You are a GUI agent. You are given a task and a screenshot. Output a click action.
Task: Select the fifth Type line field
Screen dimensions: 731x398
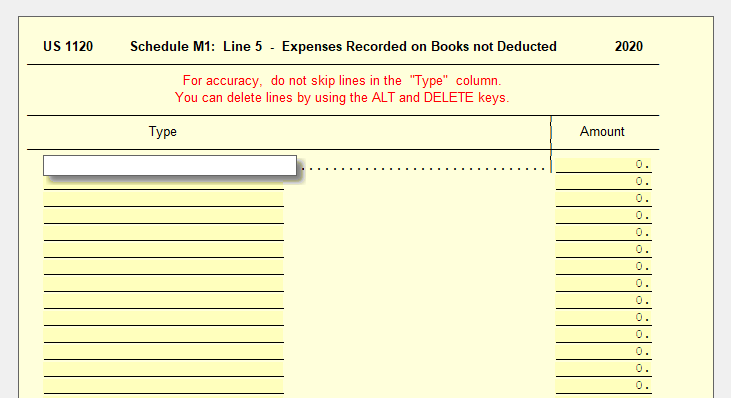coord(164,234)
